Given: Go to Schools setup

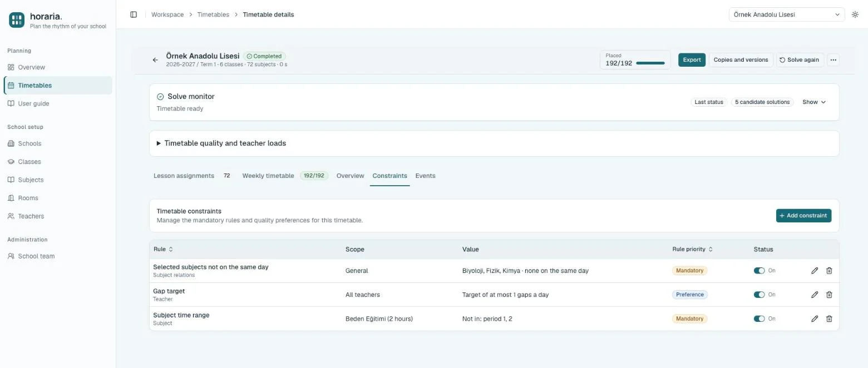Looking at the screenshot, I should (58, 143).
